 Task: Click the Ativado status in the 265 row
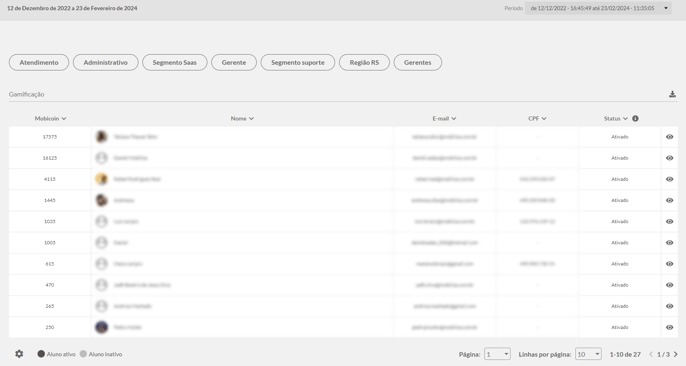click(x=620, y=306)
